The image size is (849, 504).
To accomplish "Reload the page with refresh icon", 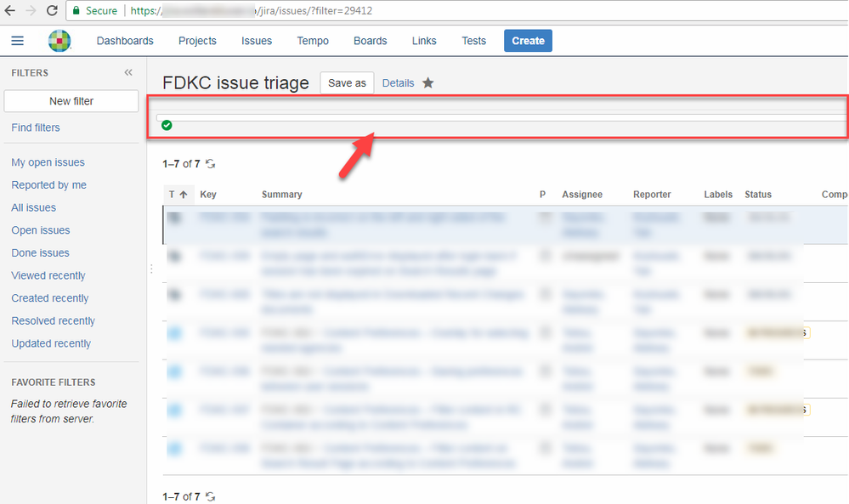I will (52, 10).
